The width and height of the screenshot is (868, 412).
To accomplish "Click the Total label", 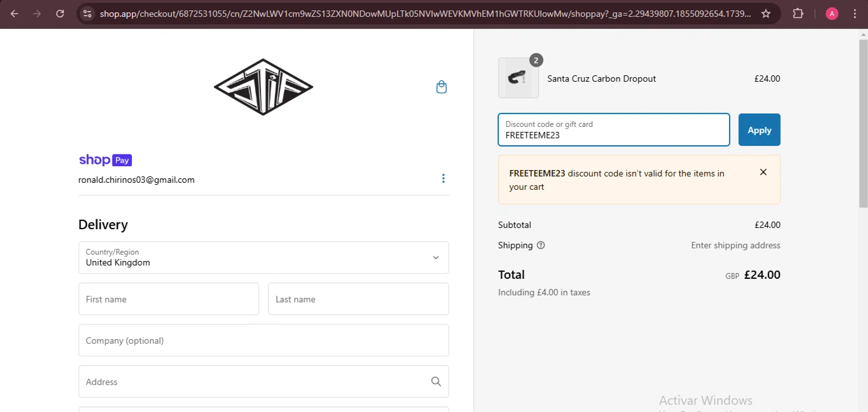I will (x=512, y=275).
